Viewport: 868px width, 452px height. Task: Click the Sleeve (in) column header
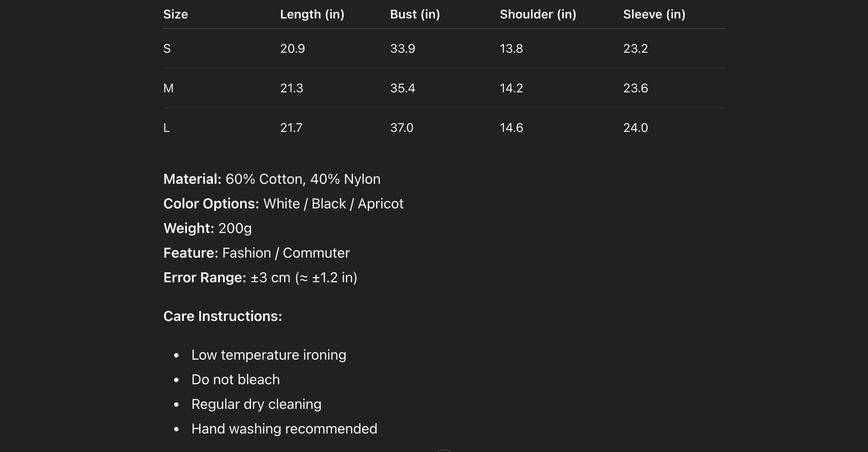[654, 14]
